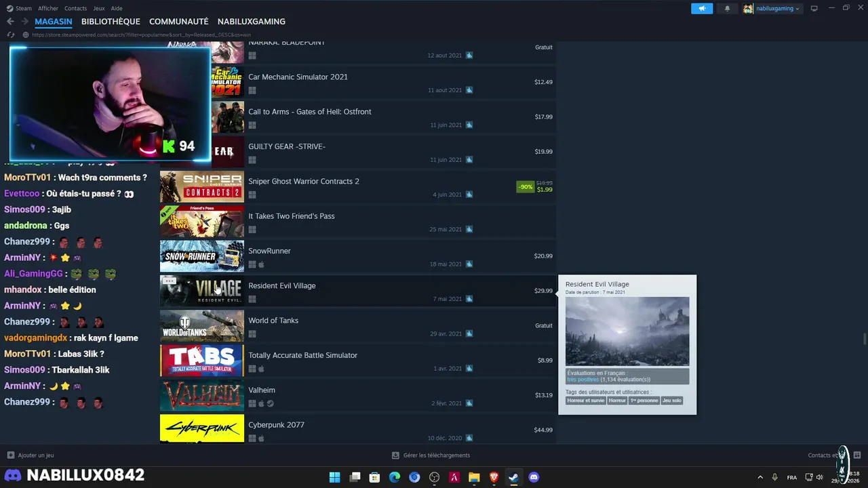Click the Steam icon on the taskbar
Image resolution: width=868 pixels, height=488 pixels.
coord(514,477)
